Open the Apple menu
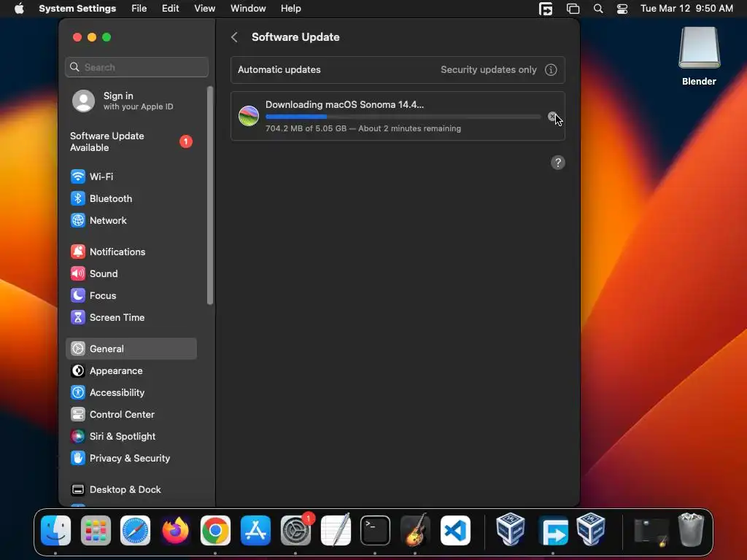The height and width of the screenshot is (560, 747). [x=19, y=9]
